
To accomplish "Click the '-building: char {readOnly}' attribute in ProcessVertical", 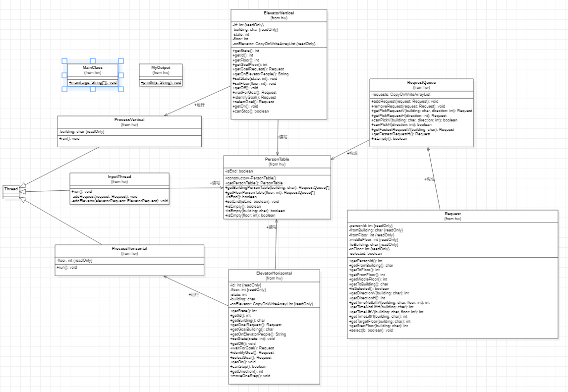I will coord(81,131).
